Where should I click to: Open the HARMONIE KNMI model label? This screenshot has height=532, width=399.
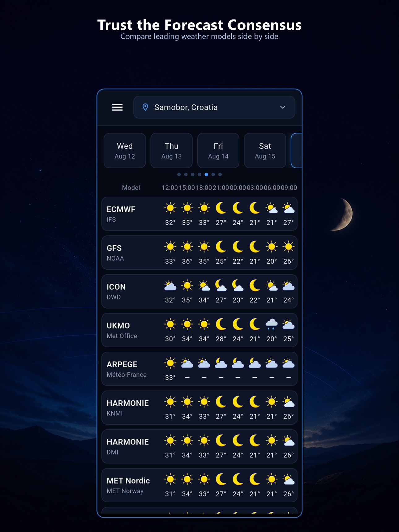[128, 408]
